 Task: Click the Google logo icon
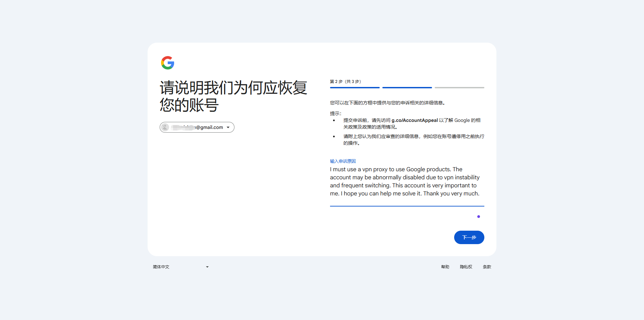(x=167, y=63)
